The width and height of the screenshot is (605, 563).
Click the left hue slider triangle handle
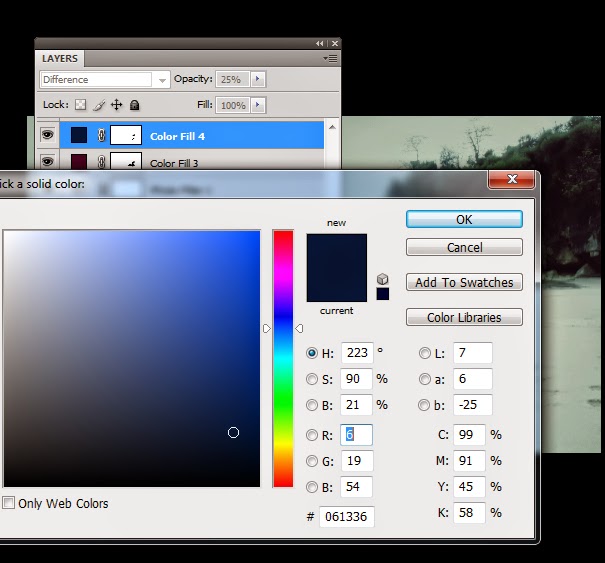tap(267, 329)
